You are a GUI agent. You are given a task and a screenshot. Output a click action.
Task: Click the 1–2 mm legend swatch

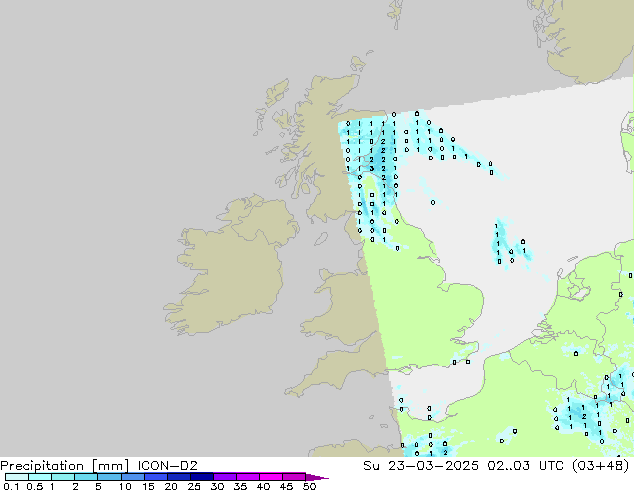63,477
